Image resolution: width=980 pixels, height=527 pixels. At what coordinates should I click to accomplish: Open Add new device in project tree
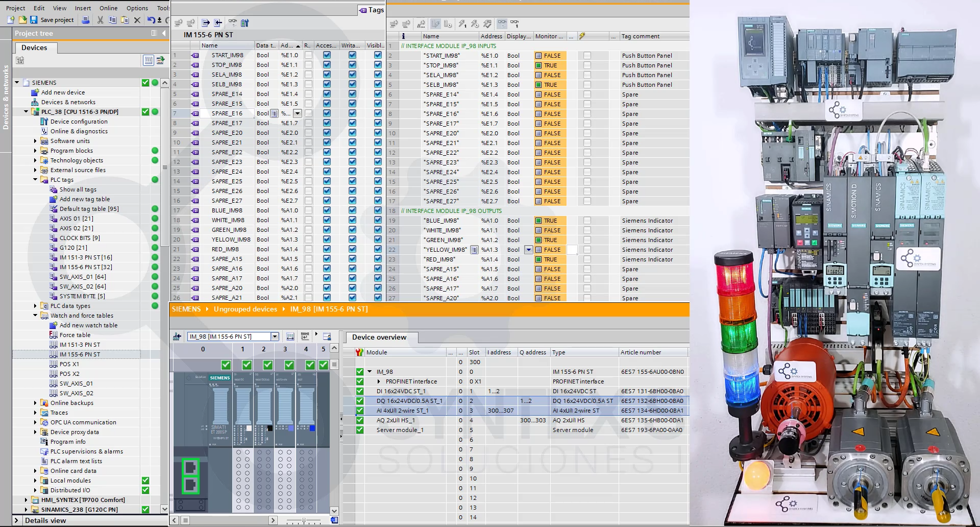[63, 92]
